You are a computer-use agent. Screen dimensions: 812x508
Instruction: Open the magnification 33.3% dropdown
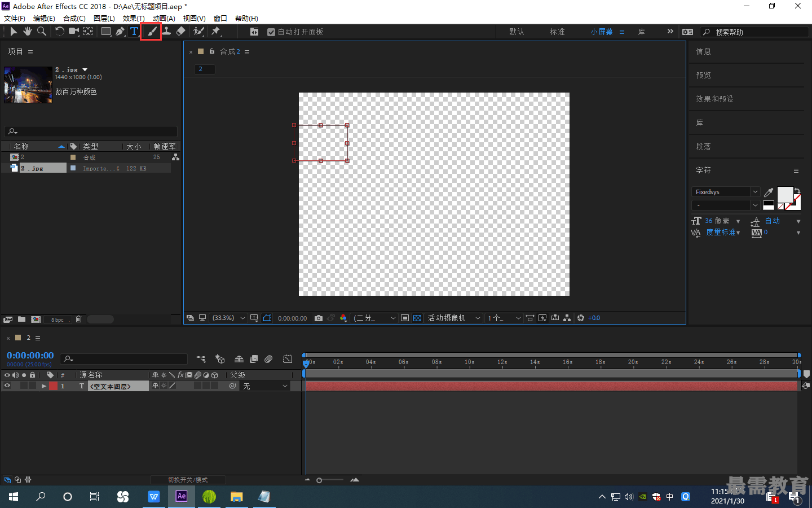coord(228,318)
